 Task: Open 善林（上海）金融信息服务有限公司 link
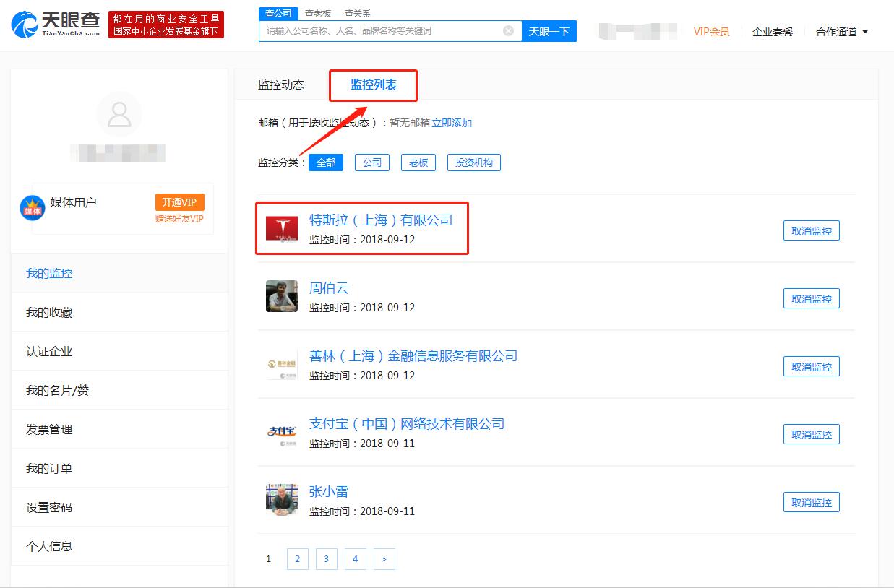tap(413, 356)
